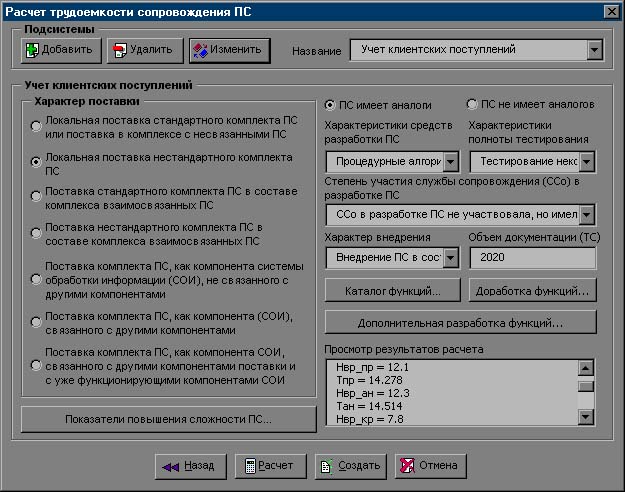Open the 'Внедрение ПС в сост' dropdown
This screenshot has width=625, height=492.
click(450, 258)
